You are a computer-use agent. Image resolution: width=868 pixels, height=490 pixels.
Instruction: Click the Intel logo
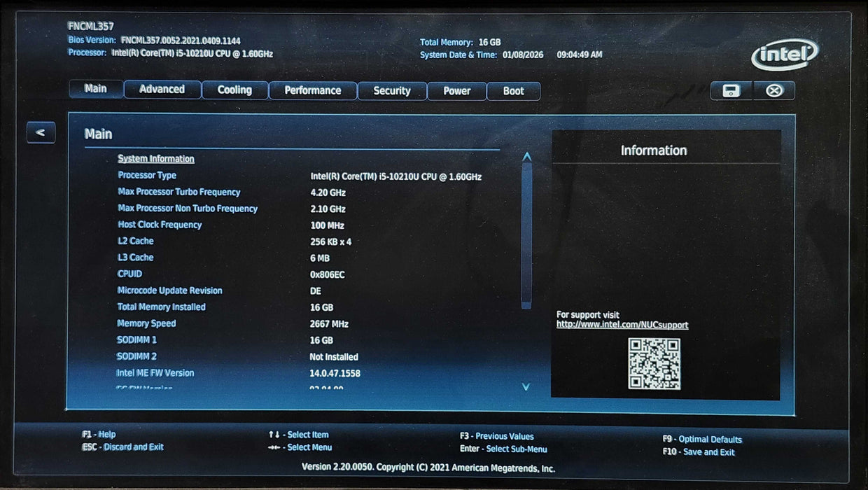coord(785,55)
